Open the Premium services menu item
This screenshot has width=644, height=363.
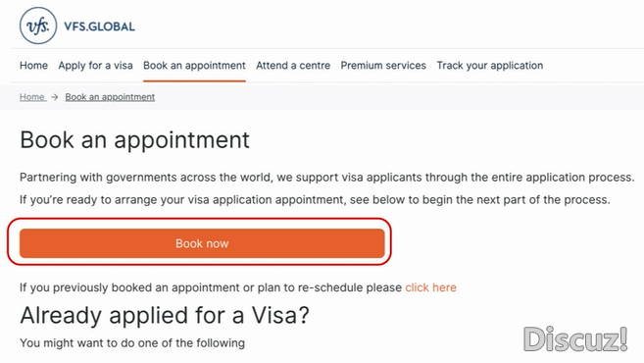[383, 66]
